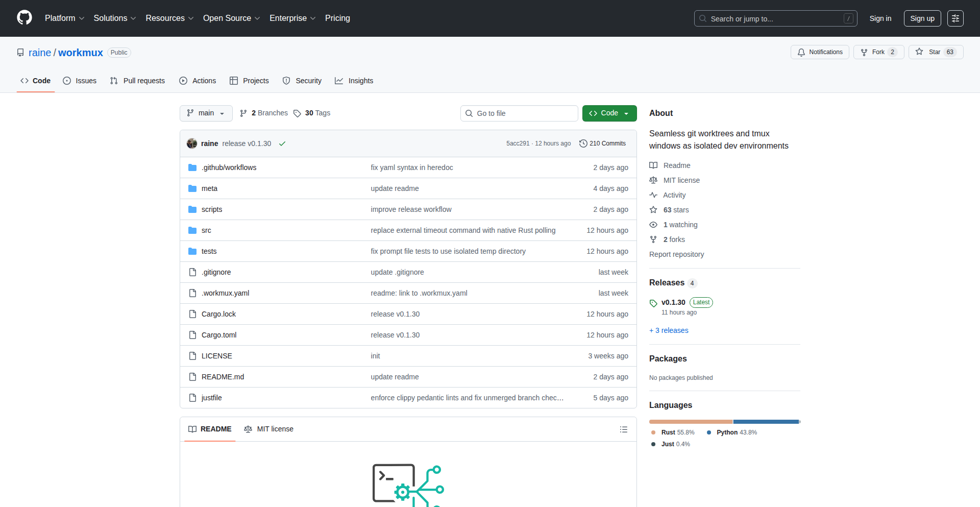
Task: Click inside the Go to file field
Action: (519, 113)
